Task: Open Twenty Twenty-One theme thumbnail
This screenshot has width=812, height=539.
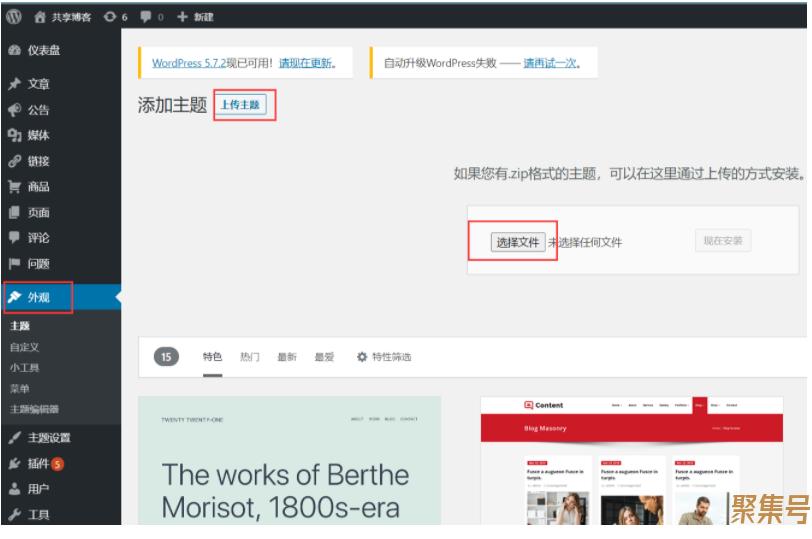Action: tap(289, 461)
